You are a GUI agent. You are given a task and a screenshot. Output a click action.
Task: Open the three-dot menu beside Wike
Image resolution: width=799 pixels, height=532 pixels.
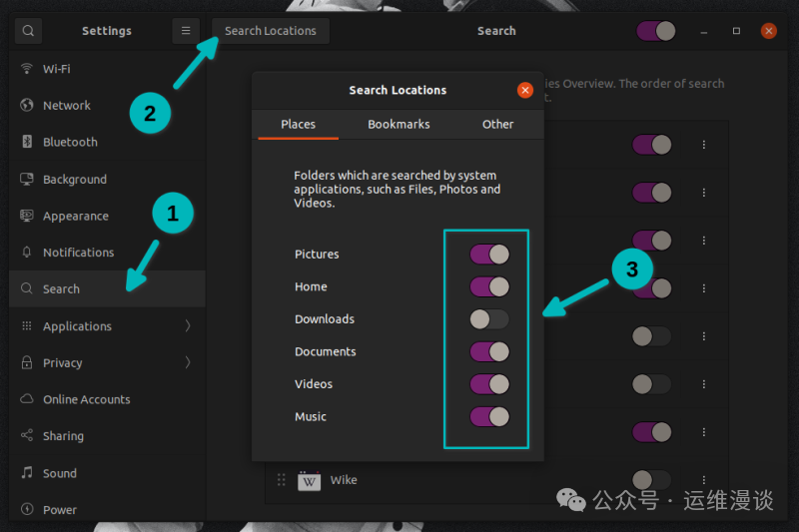(x=704, y=479)
